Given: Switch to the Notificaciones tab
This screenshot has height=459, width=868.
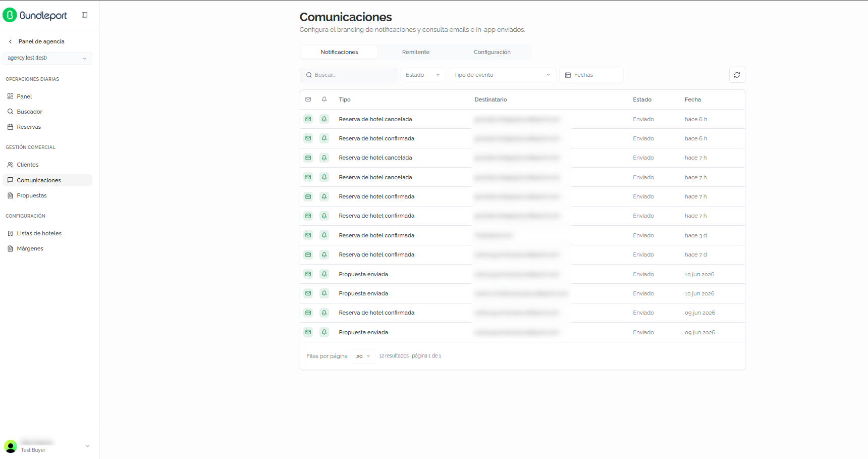Looking at the screenshot, I should pos(339,52).
